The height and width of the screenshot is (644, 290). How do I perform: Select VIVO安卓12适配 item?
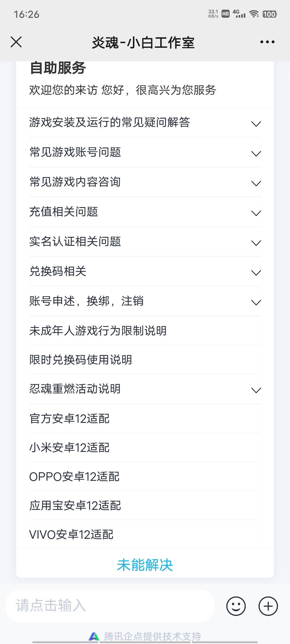(145, 535)
